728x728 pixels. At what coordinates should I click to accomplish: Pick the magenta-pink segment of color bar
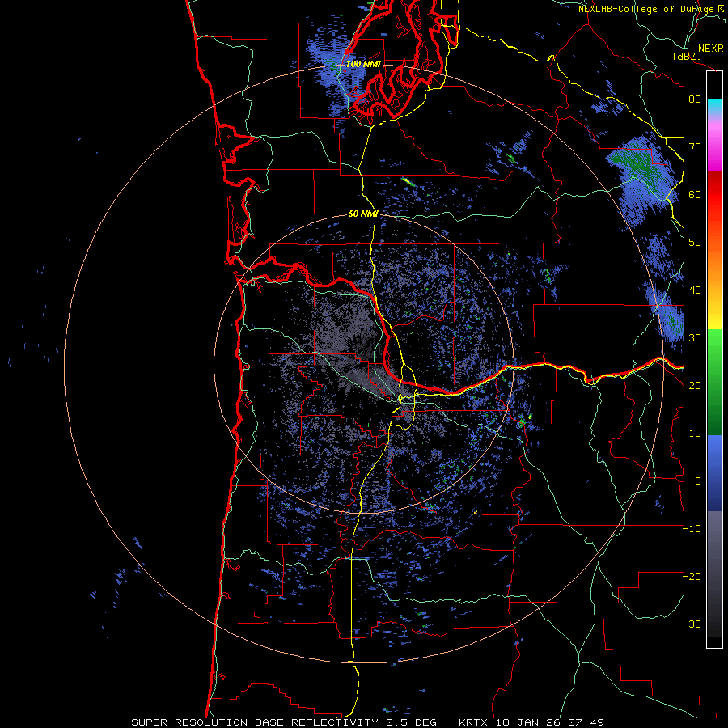point(714,144)
